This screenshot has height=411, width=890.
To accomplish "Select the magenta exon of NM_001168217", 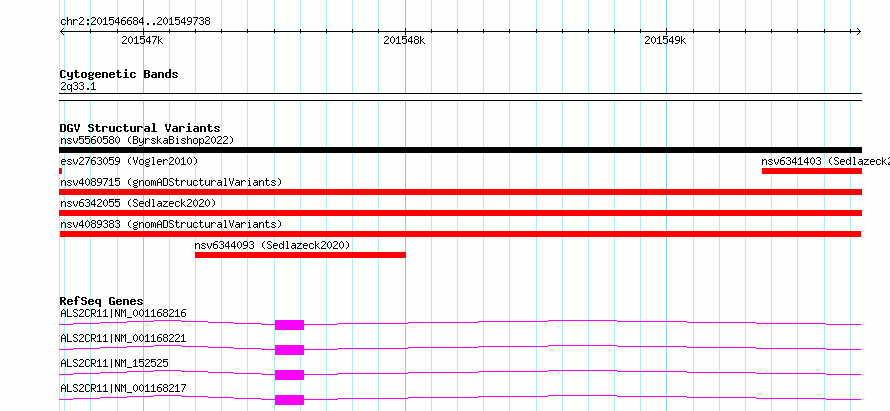I will [289, 400].
